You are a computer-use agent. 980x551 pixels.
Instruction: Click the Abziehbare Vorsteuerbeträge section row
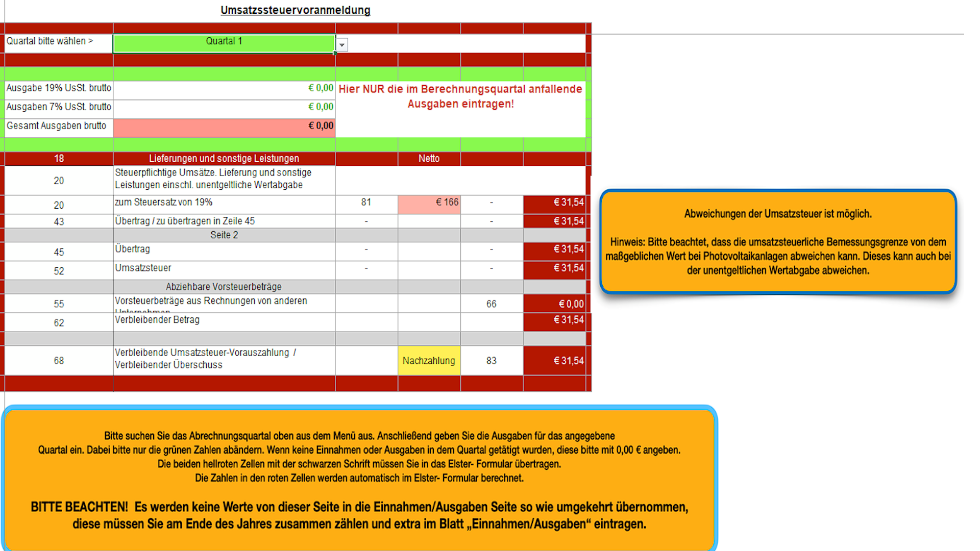click(x=224, y=287)
